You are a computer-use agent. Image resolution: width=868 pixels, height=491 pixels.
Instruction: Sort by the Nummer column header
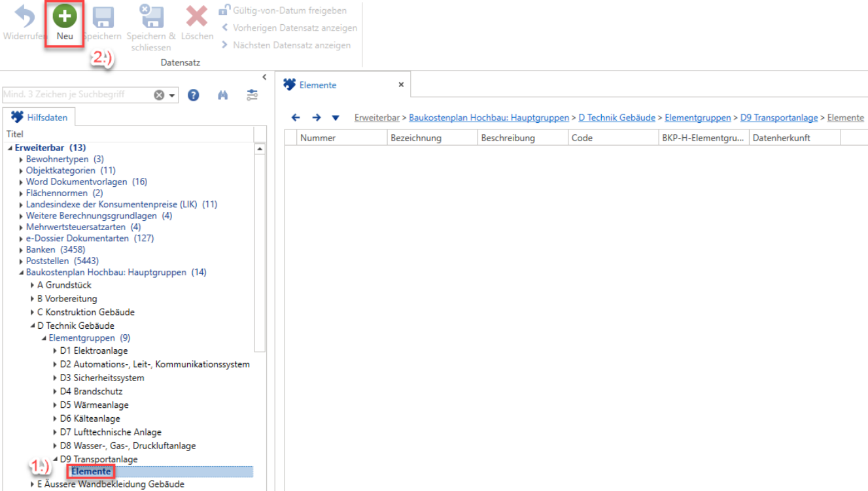[x=341, y=138]
